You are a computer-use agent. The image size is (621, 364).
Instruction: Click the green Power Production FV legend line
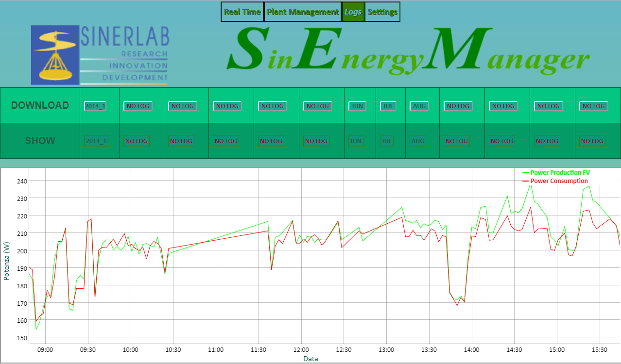(x=525, y=172)
